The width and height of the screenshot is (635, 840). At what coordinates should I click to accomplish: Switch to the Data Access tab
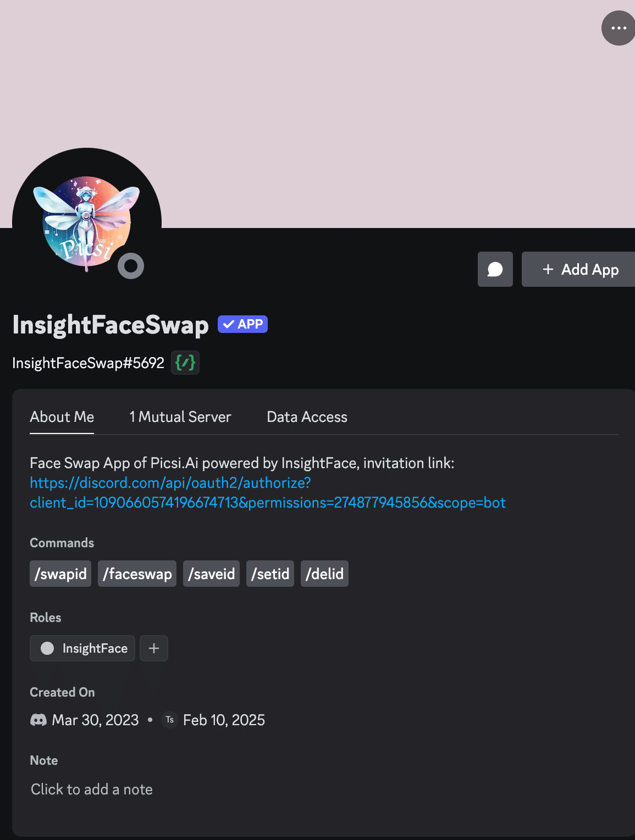(x=307, y=417)
